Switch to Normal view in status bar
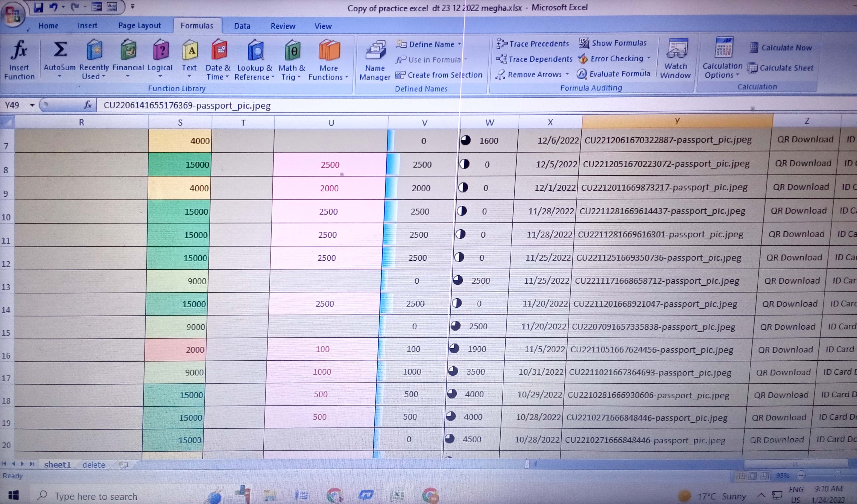 click(740, 475)
